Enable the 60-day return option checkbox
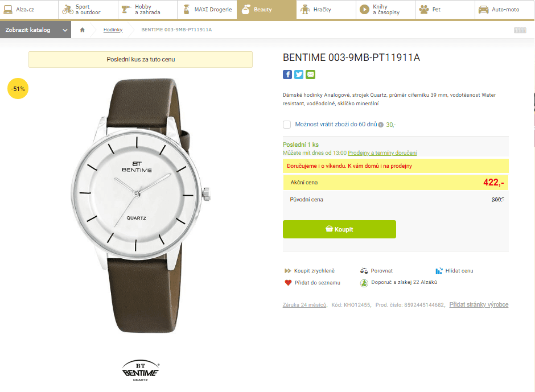Viewport: 535px width, 392px height. coord(287,125)
